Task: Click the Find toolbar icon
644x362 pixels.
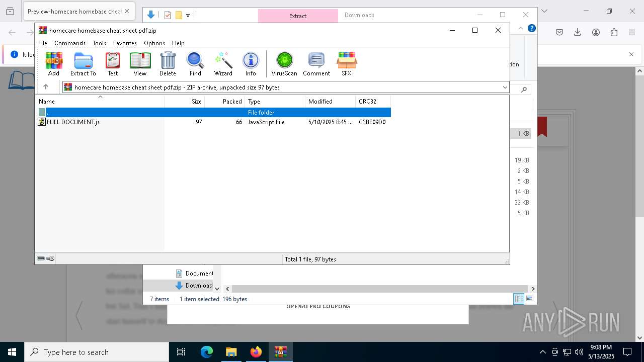Action: tap(195, 64)
